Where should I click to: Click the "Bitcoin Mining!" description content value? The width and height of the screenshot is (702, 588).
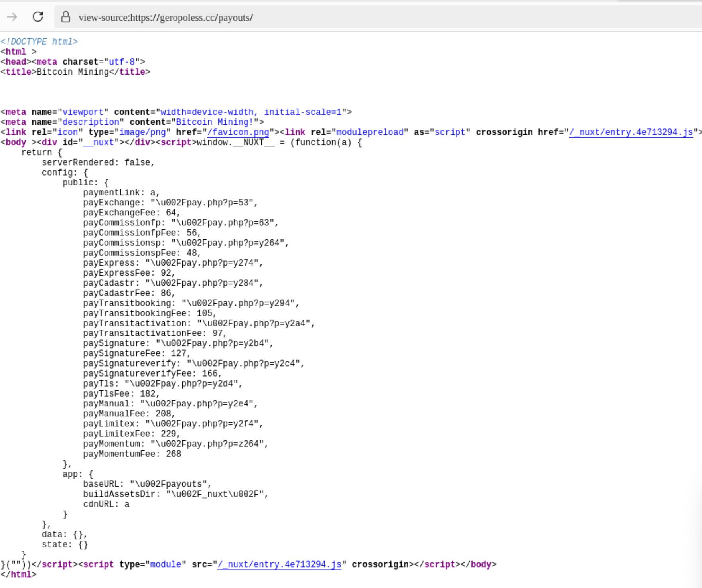click(x=215, y=122)
